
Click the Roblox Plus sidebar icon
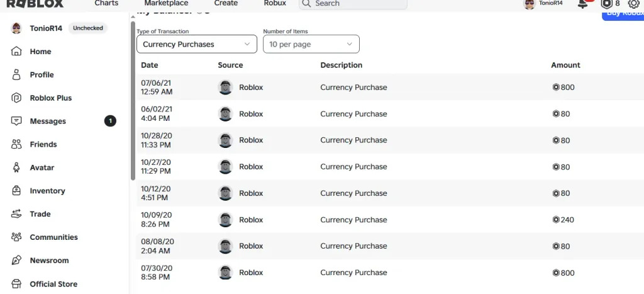[16, 98]
